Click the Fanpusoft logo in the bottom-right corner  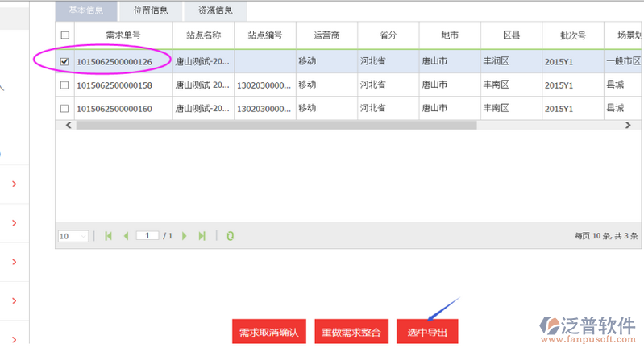[x=587, y=329]
